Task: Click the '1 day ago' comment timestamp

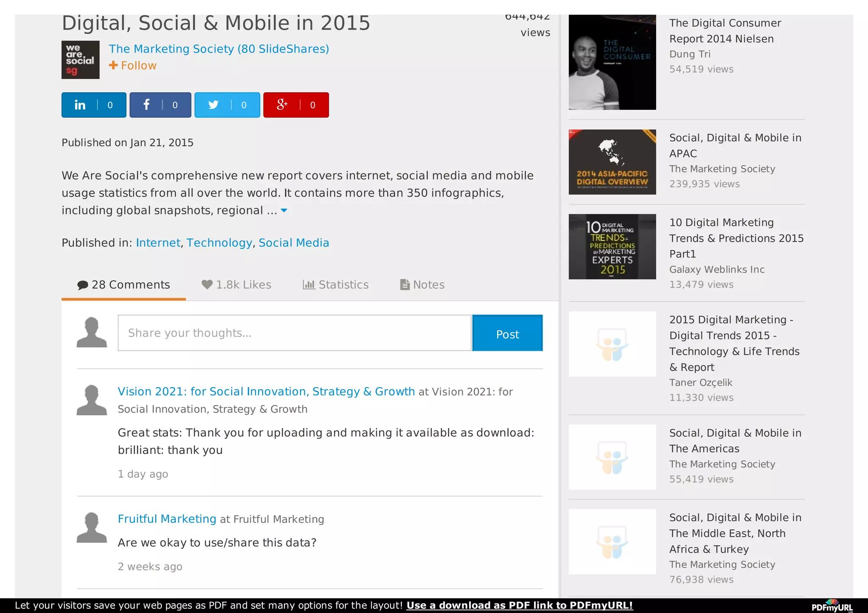Action: (143, 474)
